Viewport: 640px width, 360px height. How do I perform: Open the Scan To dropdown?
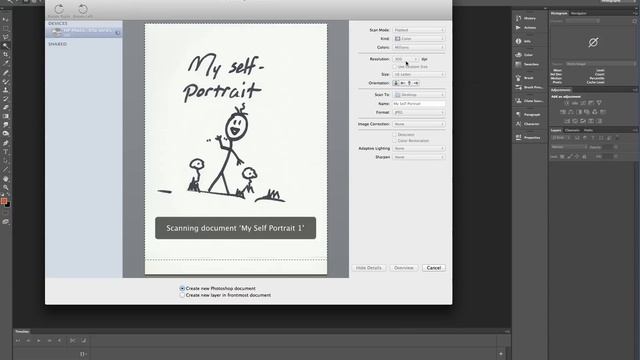point(419,95)
